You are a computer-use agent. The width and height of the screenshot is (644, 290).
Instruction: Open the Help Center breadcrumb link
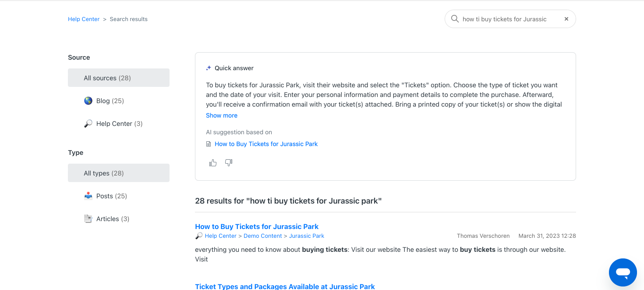pos(84,19)
